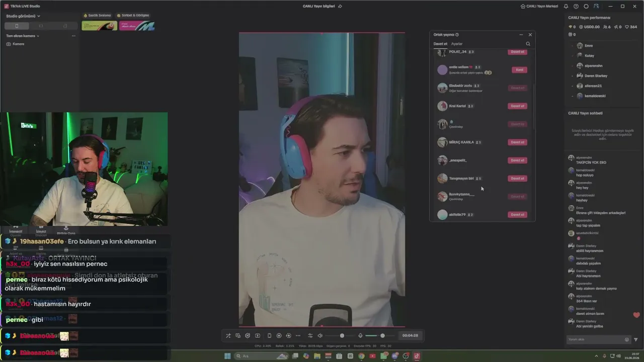Close the Ortak yayıncı panel
644x362 pixels.
point(530,35)
